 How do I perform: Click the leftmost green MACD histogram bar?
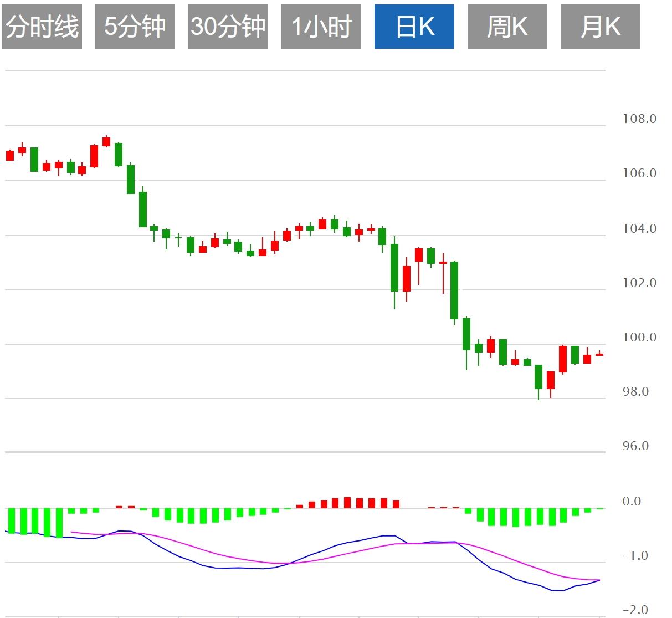tap(11, 520)
